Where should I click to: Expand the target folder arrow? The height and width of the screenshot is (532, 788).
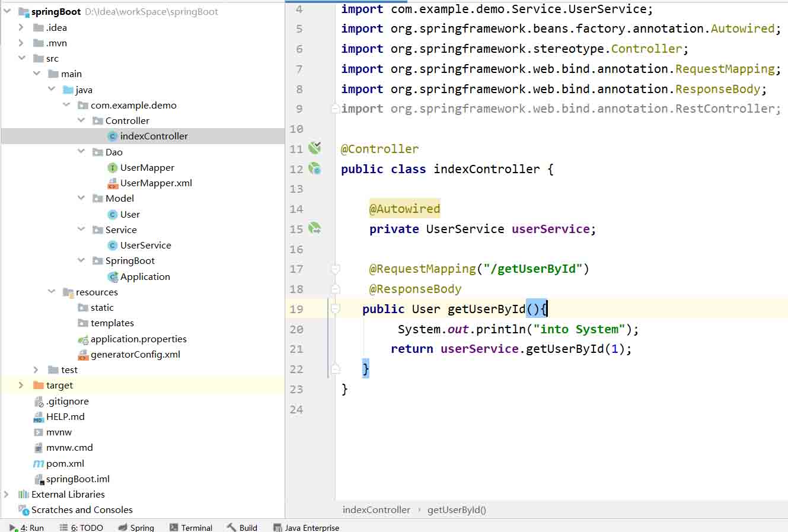21,386
